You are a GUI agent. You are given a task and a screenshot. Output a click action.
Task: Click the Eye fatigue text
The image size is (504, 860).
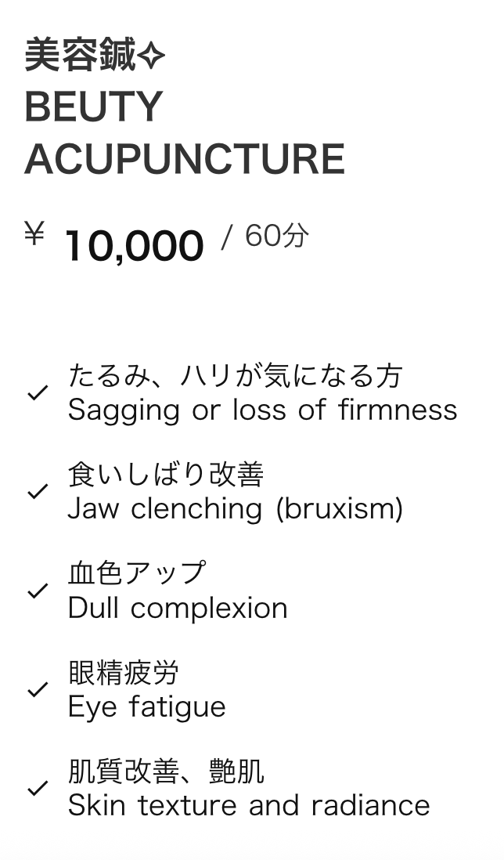point(147,707)
